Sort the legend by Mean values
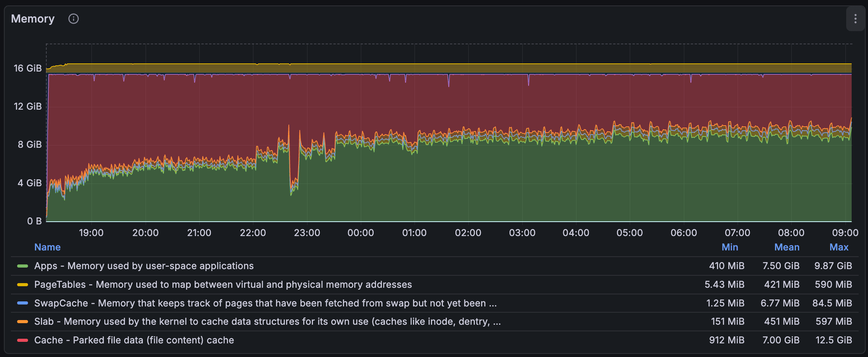The width and height of the screenshot is (868, 357). [x=787, y=247]
